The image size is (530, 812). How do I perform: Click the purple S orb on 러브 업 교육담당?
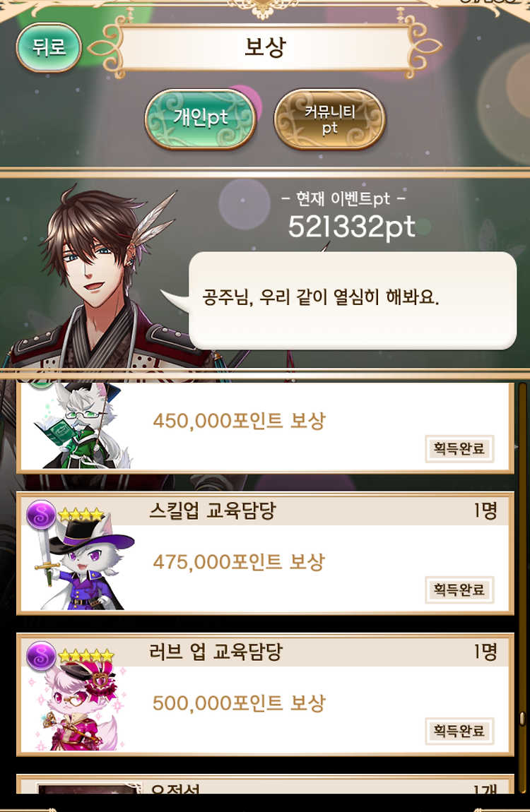coord(42,656)
